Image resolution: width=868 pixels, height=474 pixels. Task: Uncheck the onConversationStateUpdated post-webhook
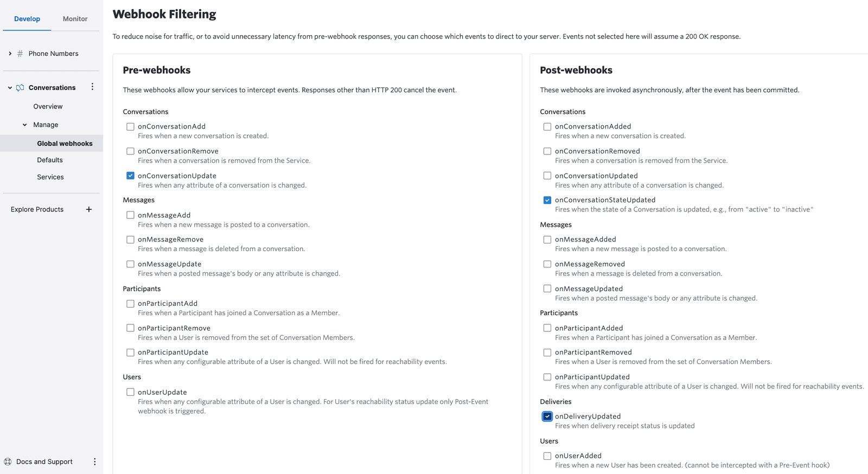tap(547, 200)
